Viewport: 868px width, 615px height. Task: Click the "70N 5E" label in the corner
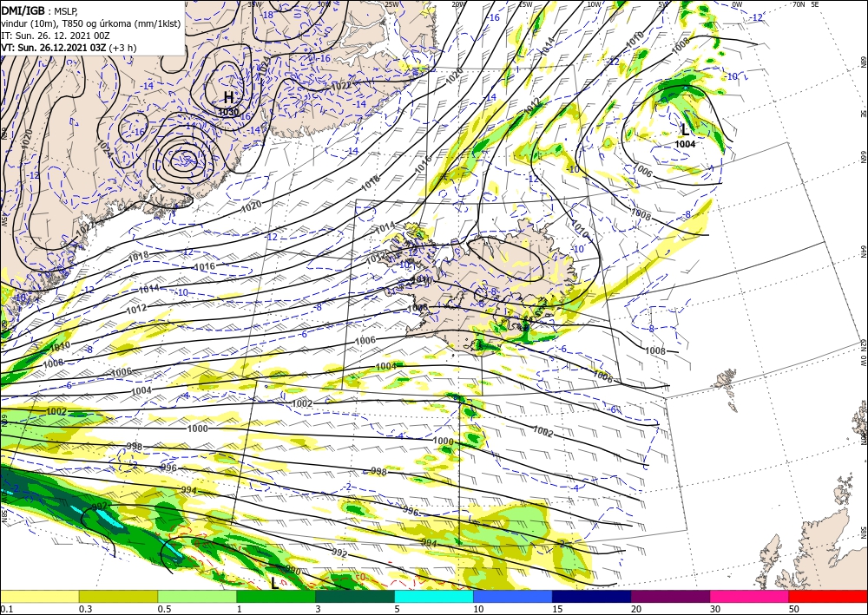[806, 3]
